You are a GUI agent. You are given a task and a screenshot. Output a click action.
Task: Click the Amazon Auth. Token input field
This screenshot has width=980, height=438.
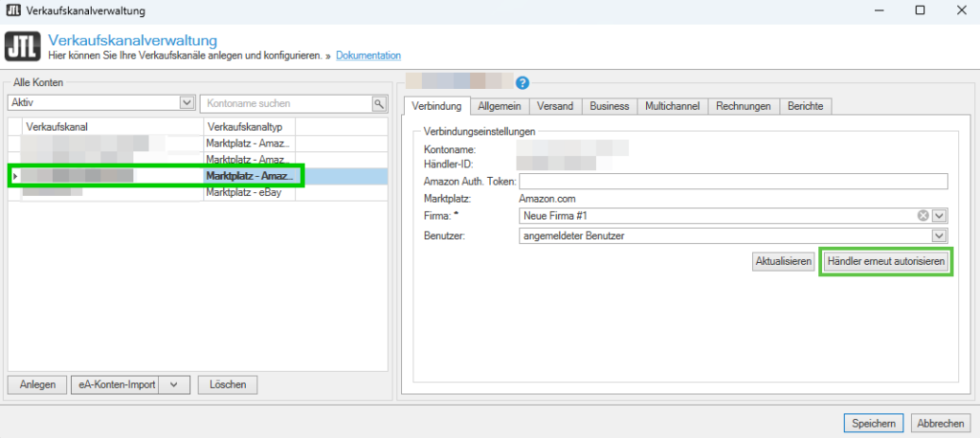732,182
